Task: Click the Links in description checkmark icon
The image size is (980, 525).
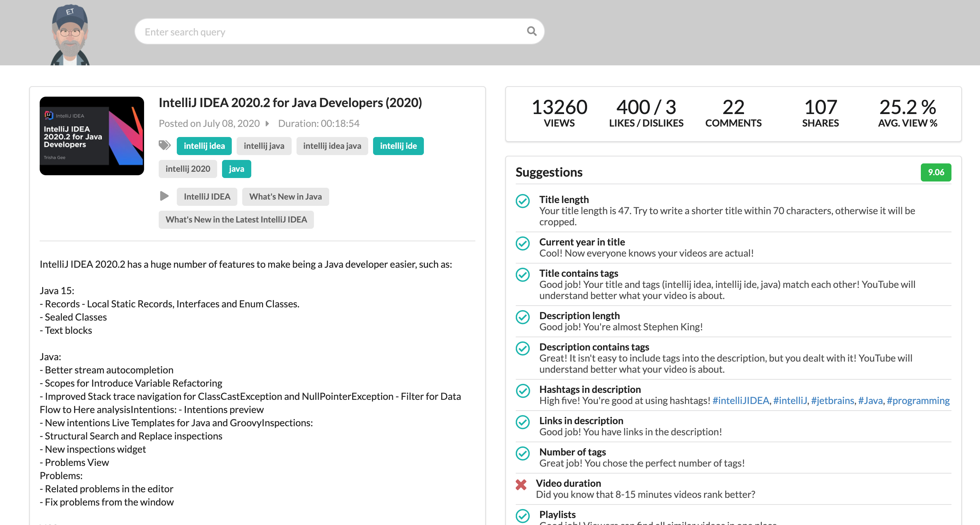Action: [523, 422]
